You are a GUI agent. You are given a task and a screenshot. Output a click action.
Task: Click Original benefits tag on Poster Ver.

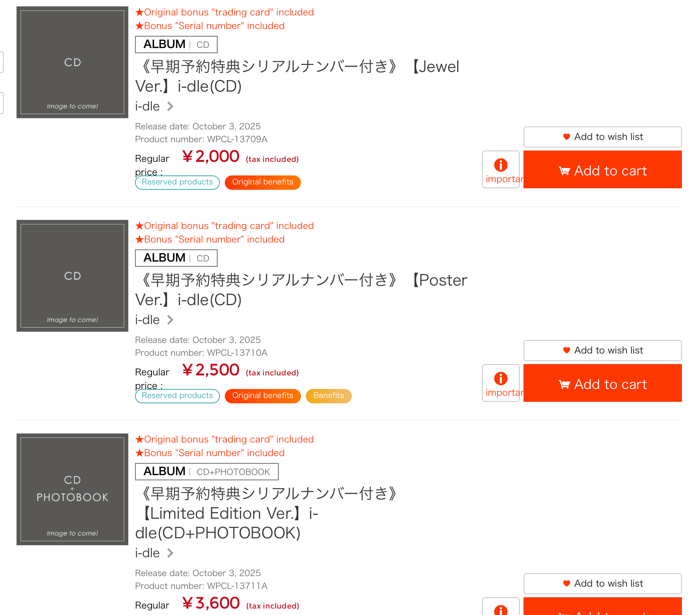tap(262, 396)
